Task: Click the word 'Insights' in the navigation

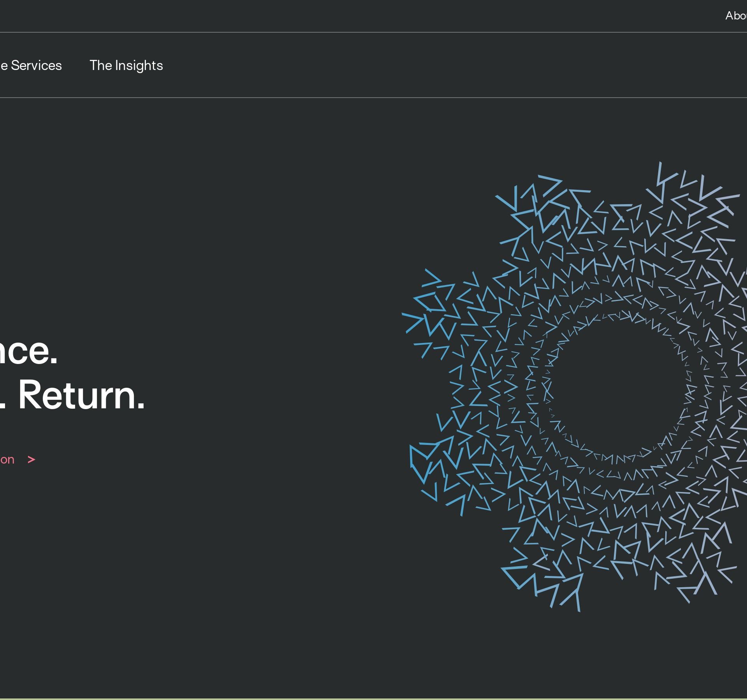Action: pos(139,65)
